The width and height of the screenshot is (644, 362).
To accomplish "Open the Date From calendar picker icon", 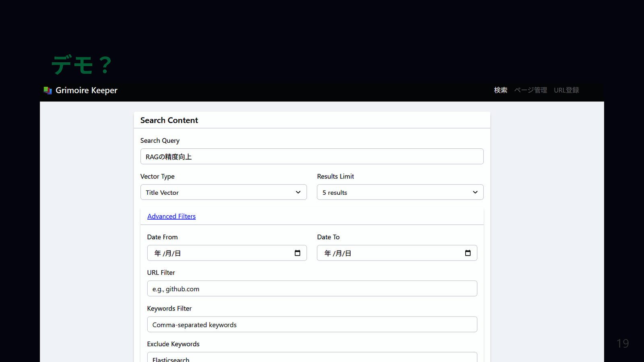I will 297,253.
